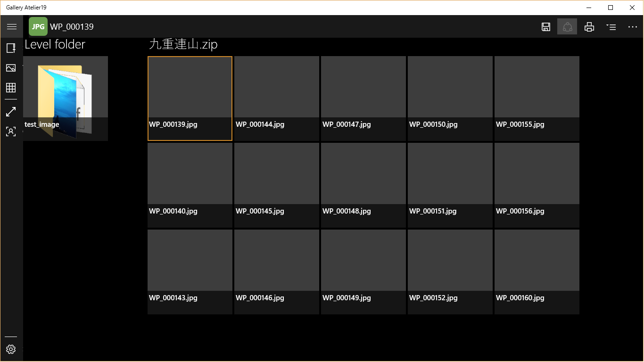Open settings with the gear icon
This screenshot has width=644, height=362.
tap(11, 349)
